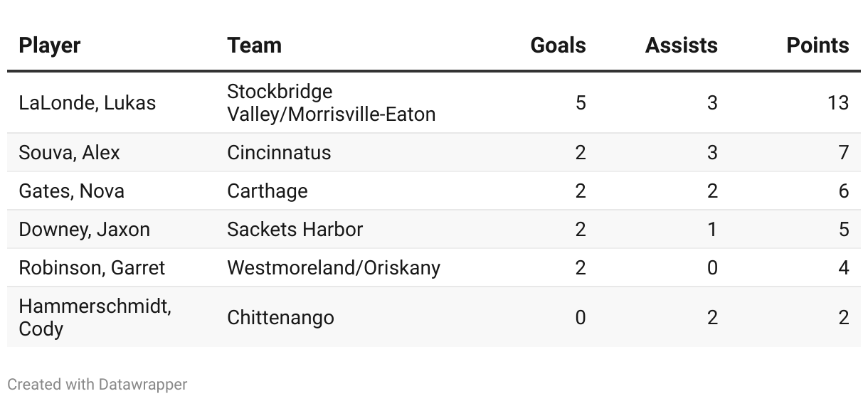Click the Player column header
Image resolution: width=868 pixels, height=401 pixels.
50,46
